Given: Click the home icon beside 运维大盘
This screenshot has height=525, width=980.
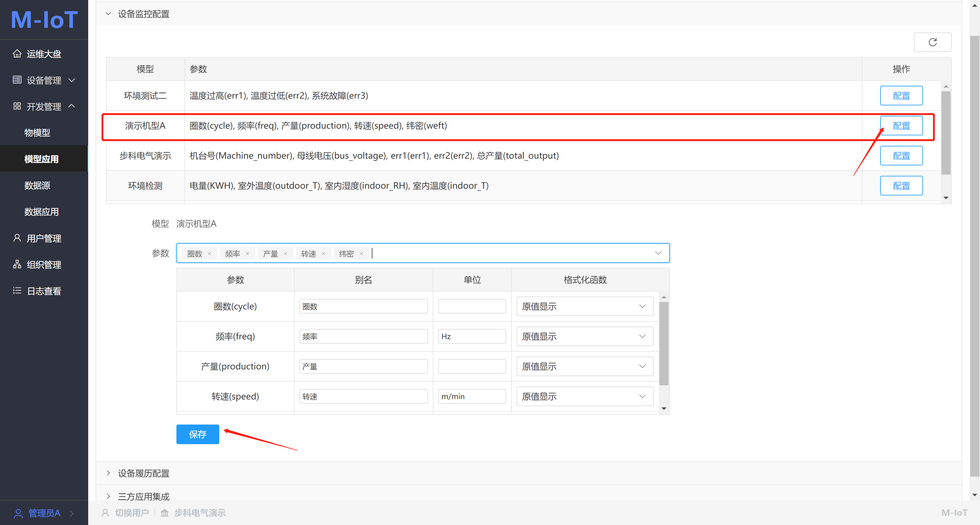Looking at the screenshot, I should pos(17,54).
